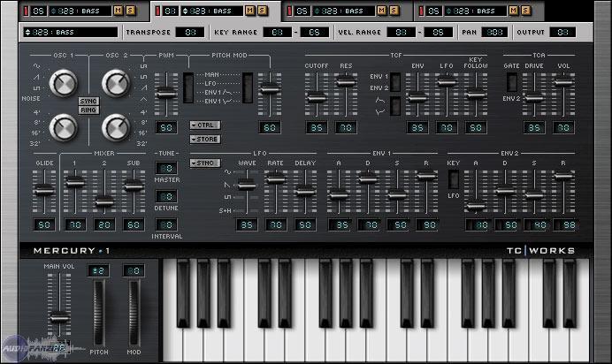Screen dimensions: 612x364
Task: Click the inverted envelope polarity symbol in TCF
Action: point(380,112)
